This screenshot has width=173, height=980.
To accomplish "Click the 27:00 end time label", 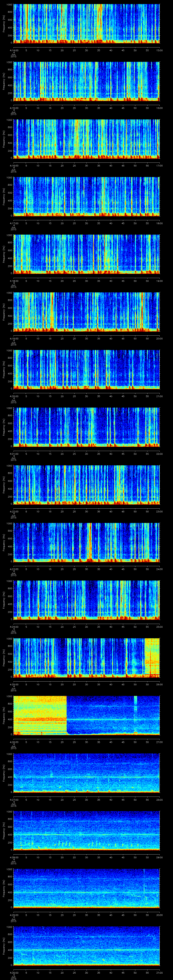I will 159,742.
